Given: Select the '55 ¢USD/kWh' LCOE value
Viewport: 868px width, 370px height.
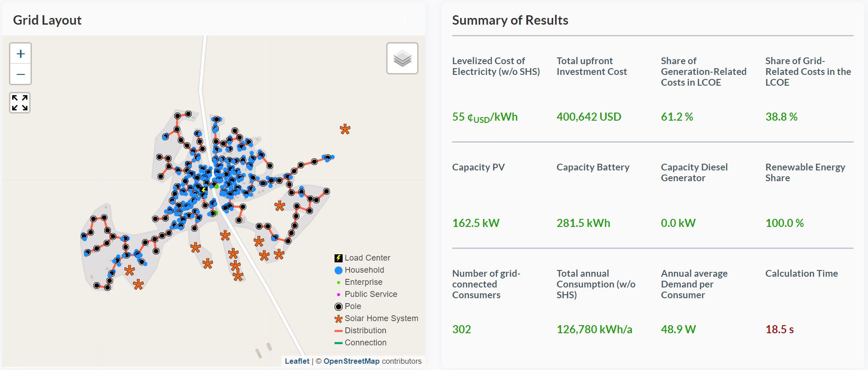Looking at the screenshot, I should (x=485, y=118).
